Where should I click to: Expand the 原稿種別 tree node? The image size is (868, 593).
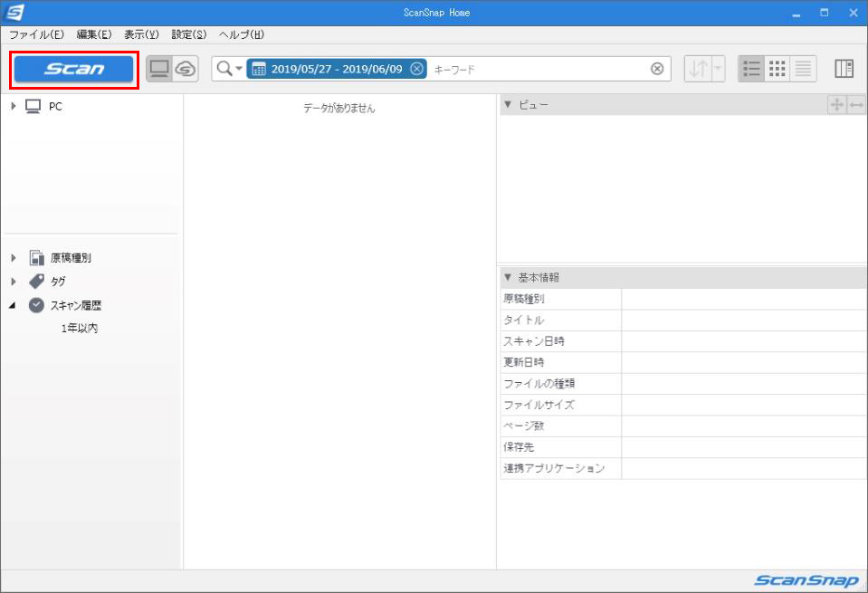pyautogui.click(x=14, y=258)
